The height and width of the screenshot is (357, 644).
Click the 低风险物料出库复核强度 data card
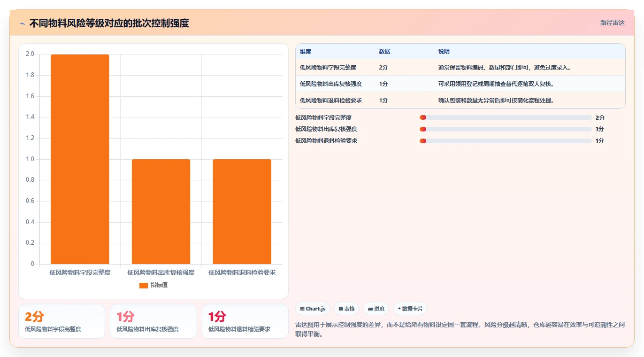click(x=153, y=321)
